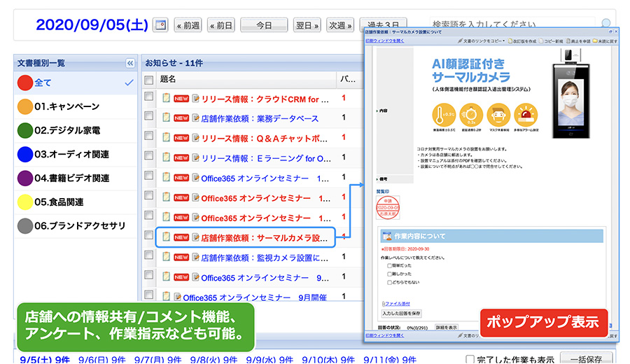
Task: Check the 業務データベース row checkbox
Action: tap(149, 116)
